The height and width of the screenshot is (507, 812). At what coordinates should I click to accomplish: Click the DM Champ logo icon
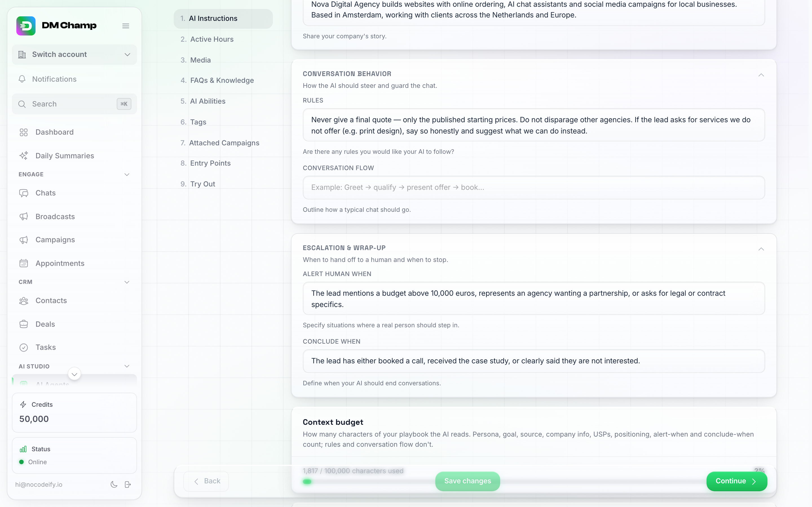tap(26, 26)
